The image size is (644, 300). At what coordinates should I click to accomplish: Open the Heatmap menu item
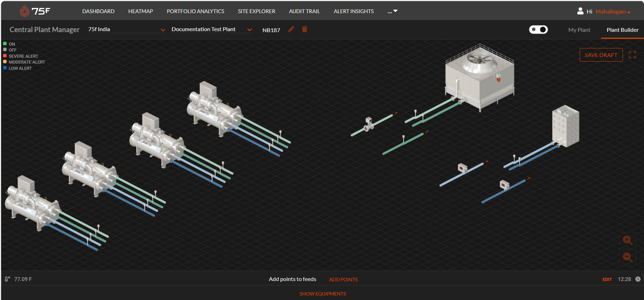tap(140, 11)
